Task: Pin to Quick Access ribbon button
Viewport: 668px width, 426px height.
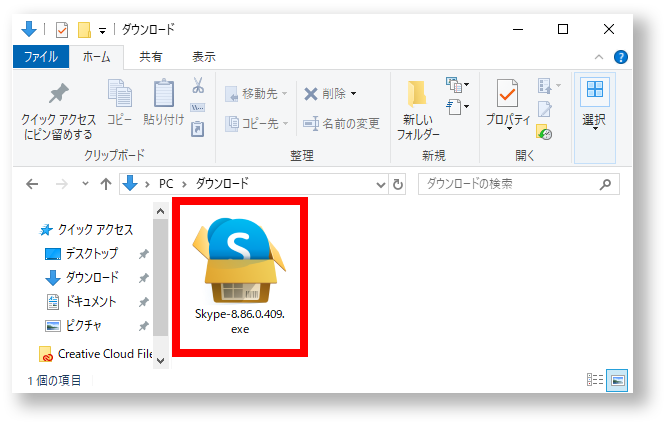Action: 58,111
